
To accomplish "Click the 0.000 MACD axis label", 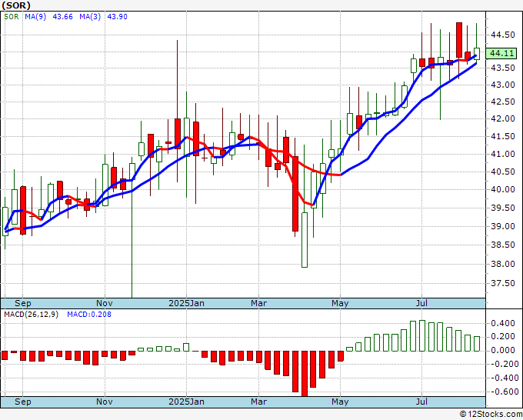I will click(503, 350).
